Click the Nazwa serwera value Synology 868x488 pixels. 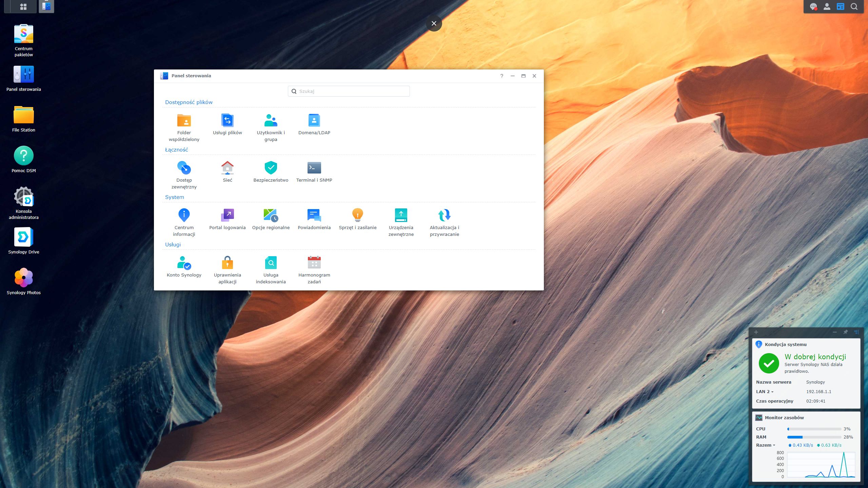[815, 382]
